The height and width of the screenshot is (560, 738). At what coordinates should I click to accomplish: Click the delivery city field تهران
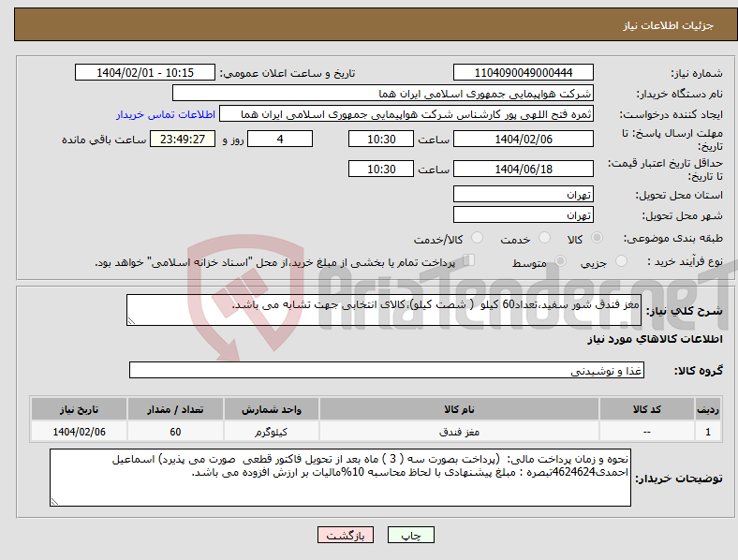pyautogui.click(x=524, y=214)
